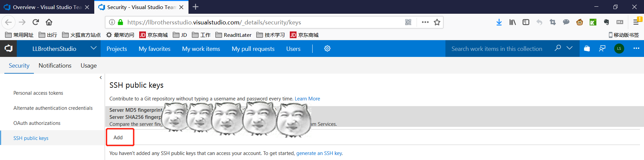Click the screenshot crop tool icon

553,22
